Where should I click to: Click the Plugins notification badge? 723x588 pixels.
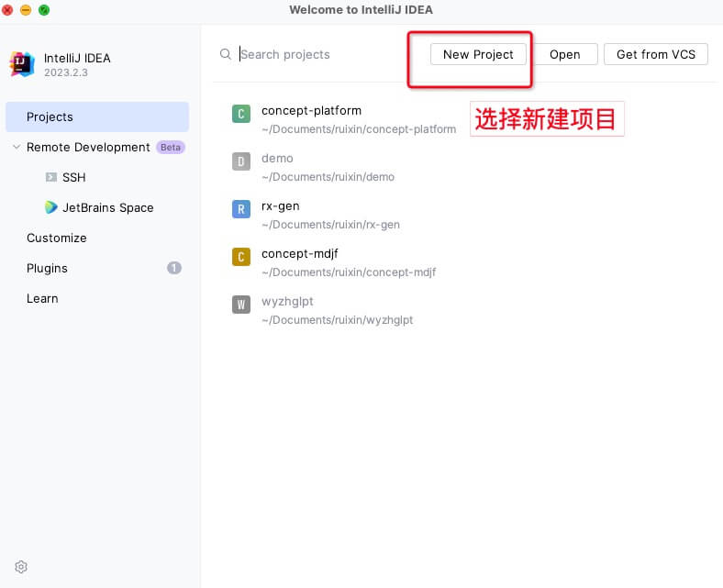click(x=173, y=268)
